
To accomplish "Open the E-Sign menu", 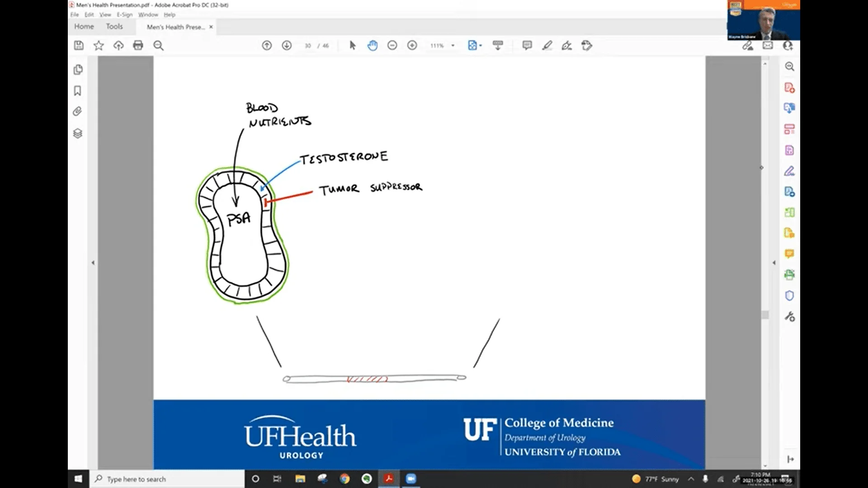I will [x=125, y=14].
